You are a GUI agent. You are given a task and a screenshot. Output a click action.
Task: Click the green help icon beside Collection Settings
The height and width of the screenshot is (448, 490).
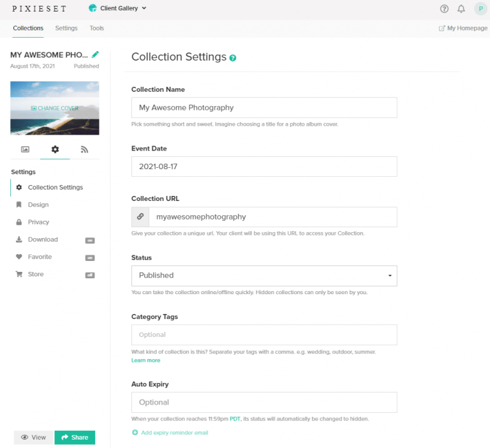[x=233, y=58]
